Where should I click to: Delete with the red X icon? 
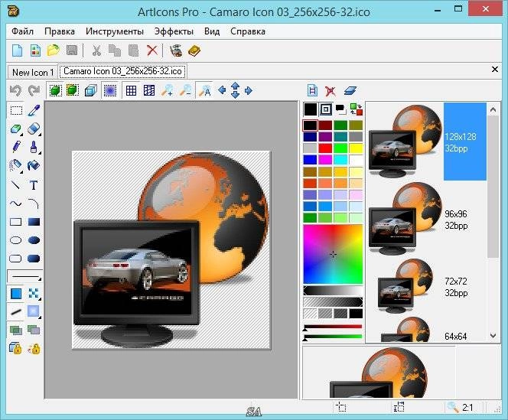(151, 50)
